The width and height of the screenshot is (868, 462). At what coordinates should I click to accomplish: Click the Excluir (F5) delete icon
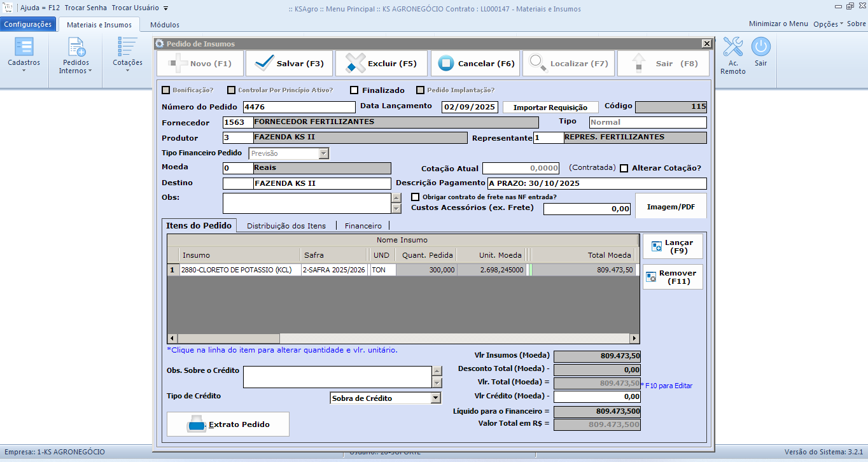pos(354,64)
